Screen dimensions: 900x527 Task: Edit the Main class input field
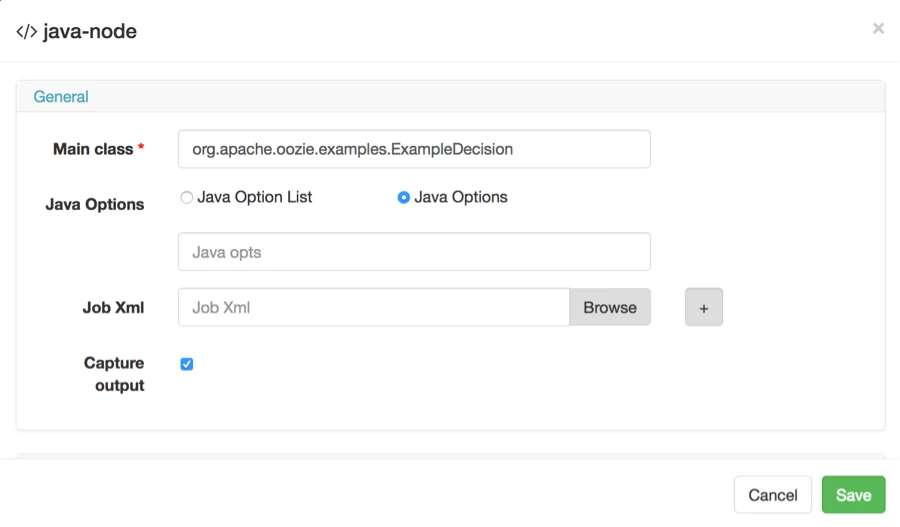coord(414,149)
